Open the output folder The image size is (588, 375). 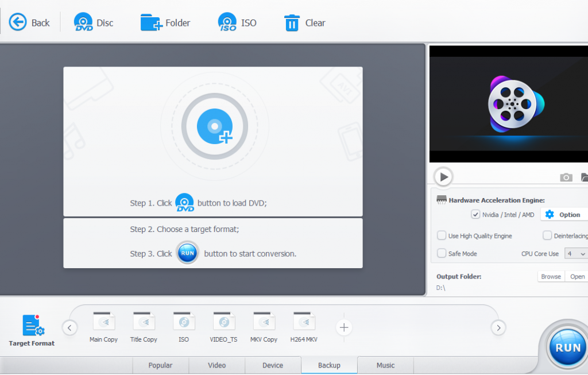pyautogui.click(x=577, y=276)
